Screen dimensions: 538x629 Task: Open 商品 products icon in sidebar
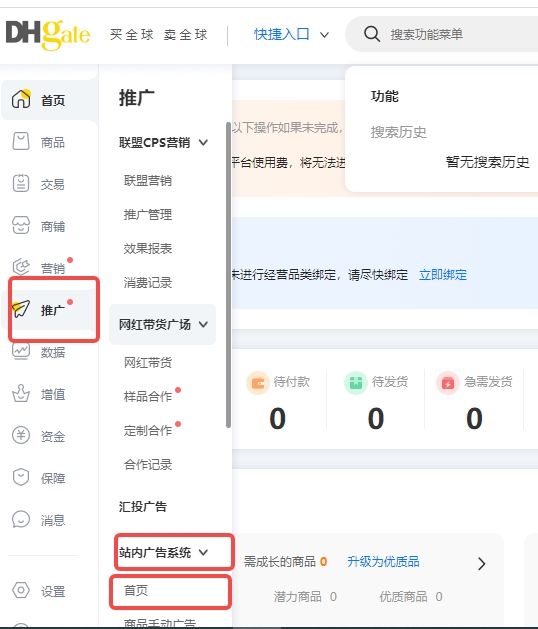tap(21, 142)
